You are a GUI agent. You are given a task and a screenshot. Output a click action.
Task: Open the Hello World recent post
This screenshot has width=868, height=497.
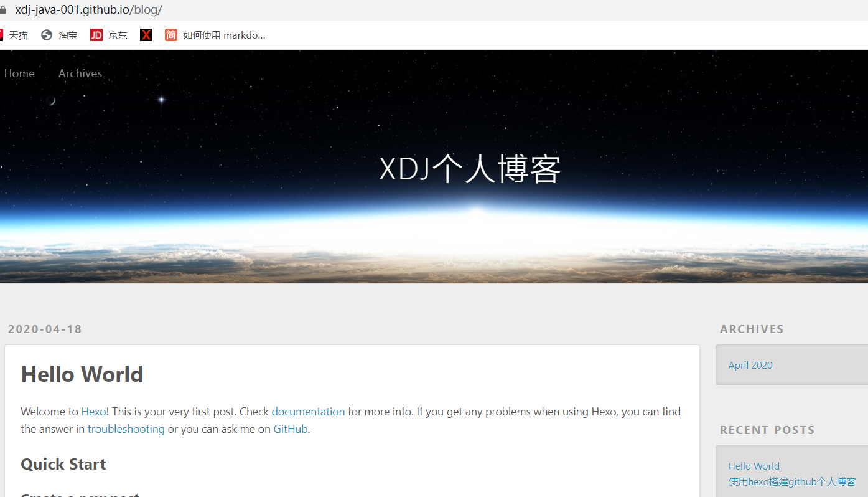(x=754, y=465)
